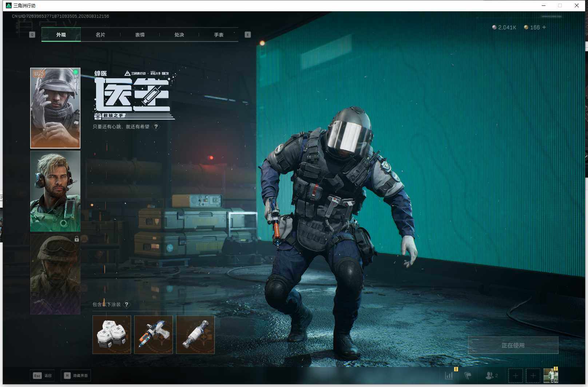Click the first empty squad slot plus
Screen dimensions: 588x387
[516, 375]
